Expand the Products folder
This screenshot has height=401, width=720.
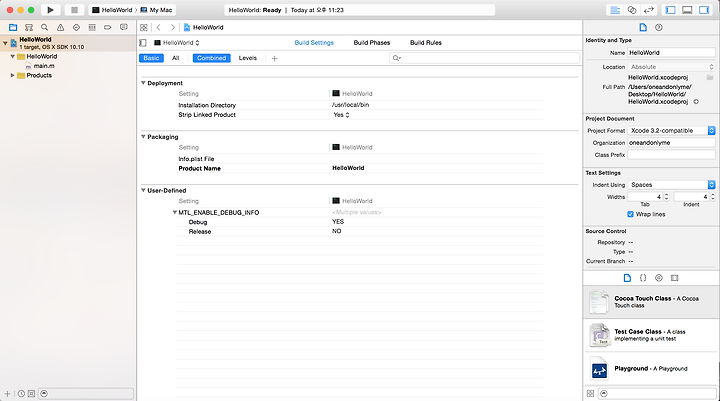click(13, 75)
